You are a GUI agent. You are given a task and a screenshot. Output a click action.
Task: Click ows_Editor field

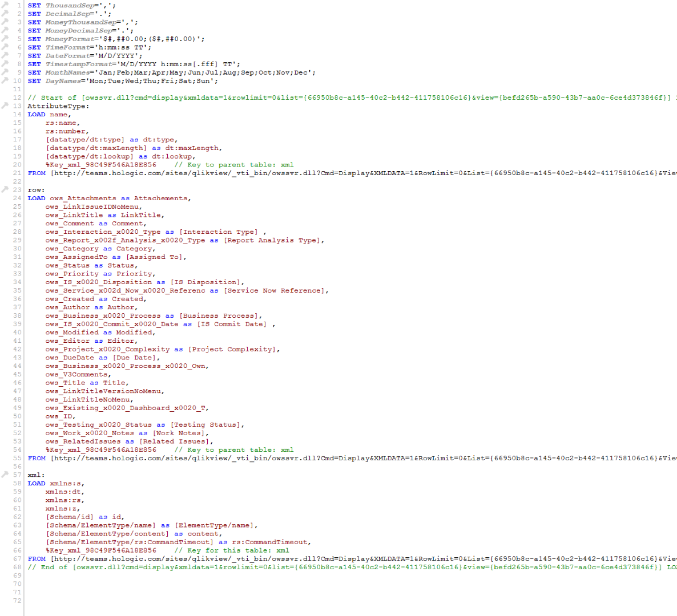pos(68,341)
